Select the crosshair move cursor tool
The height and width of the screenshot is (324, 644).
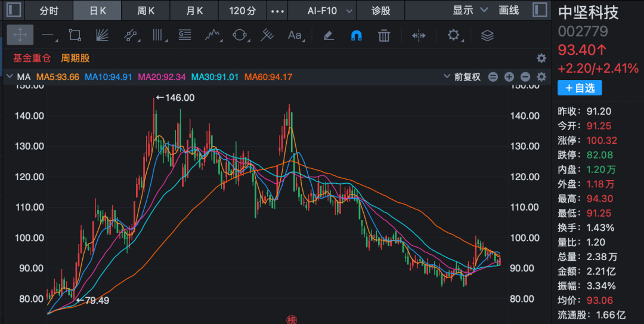[x=20, y=35]
